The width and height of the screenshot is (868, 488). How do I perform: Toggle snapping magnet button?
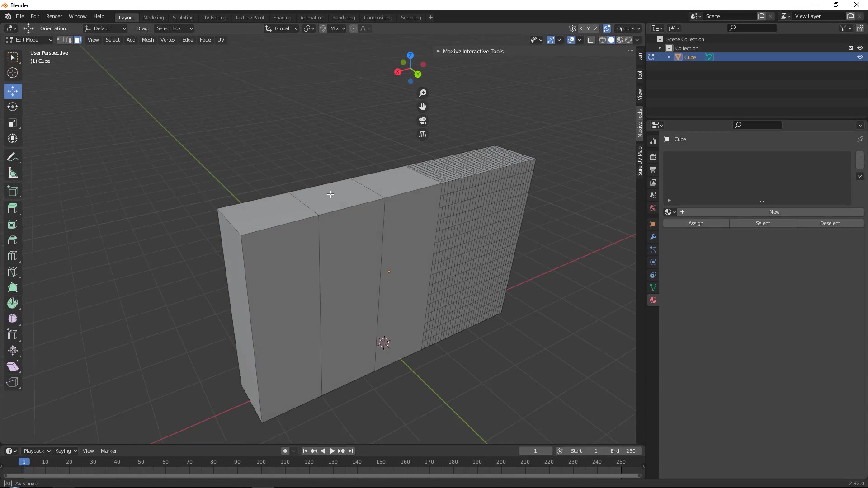click(x=323, y=28)
